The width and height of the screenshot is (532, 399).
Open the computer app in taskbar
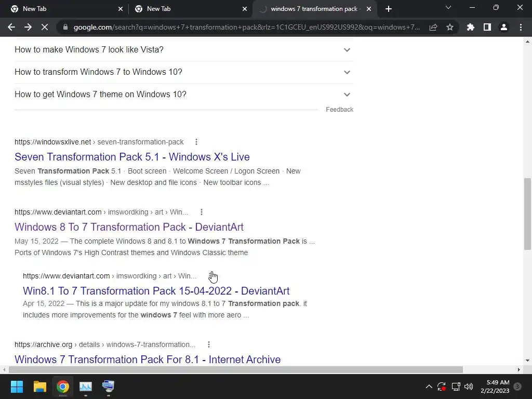point(108,387)
